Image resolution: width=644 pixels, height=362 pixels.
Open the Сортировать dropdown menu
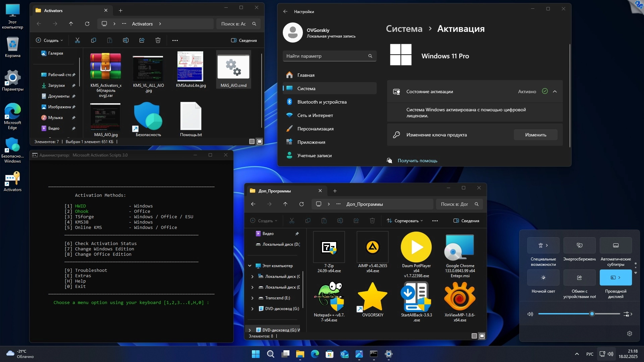point(405,221)
